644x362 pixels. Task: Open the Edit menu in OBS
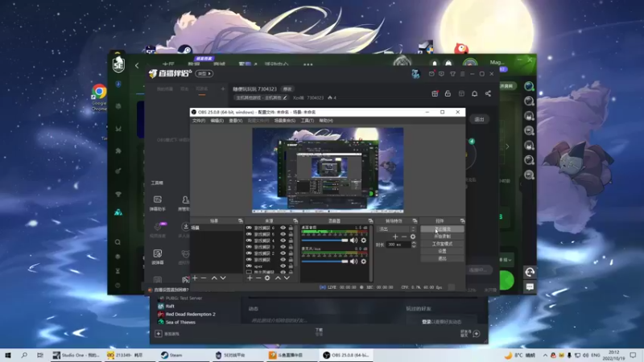tap(217, 121)
